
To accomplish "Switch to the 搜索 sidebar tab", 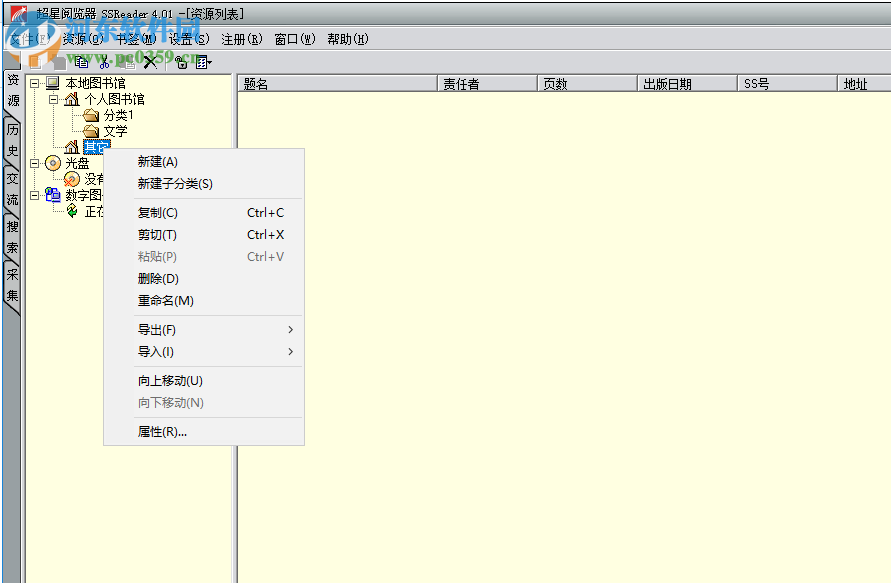I will click(x=11, y=238).
